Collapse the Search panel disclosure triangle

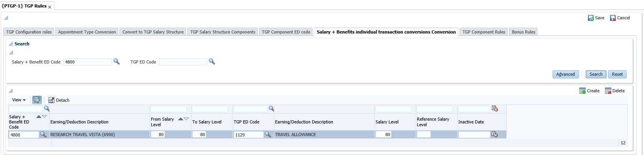pyautogui.click(x=11, y=44)
